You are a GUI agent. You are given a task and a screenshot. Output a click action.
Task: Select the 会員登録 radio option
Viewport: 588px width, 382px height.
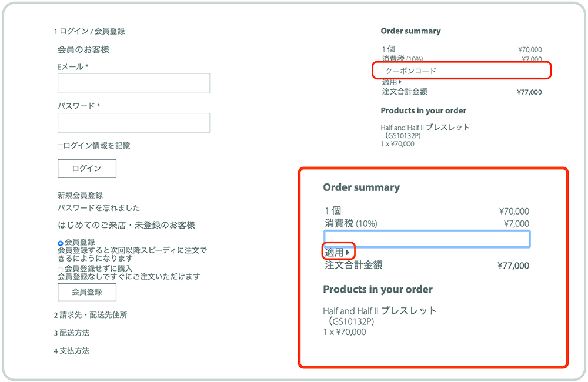coord(61,243)
